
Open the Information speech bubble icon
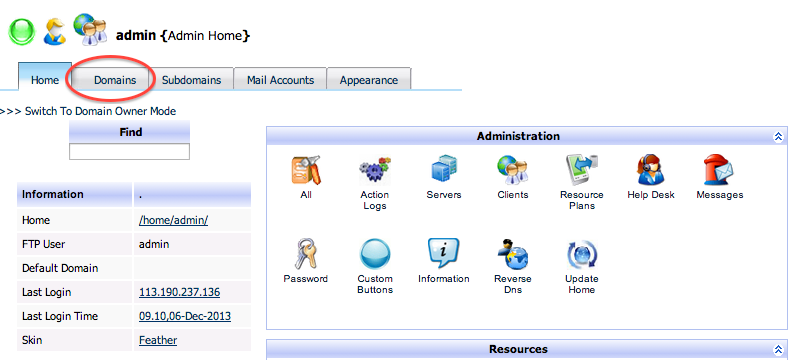[x=444, y=253]
